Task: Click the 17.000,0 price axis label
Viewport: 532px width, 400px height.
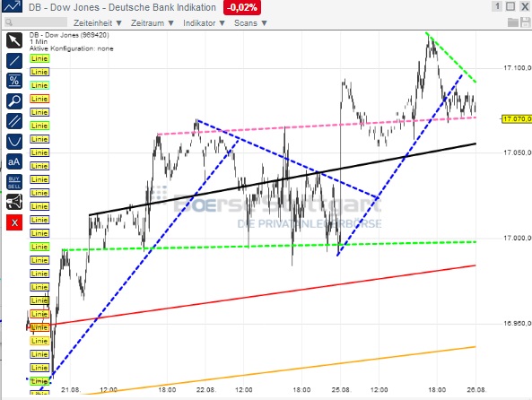Action: (x=517, y=239)
